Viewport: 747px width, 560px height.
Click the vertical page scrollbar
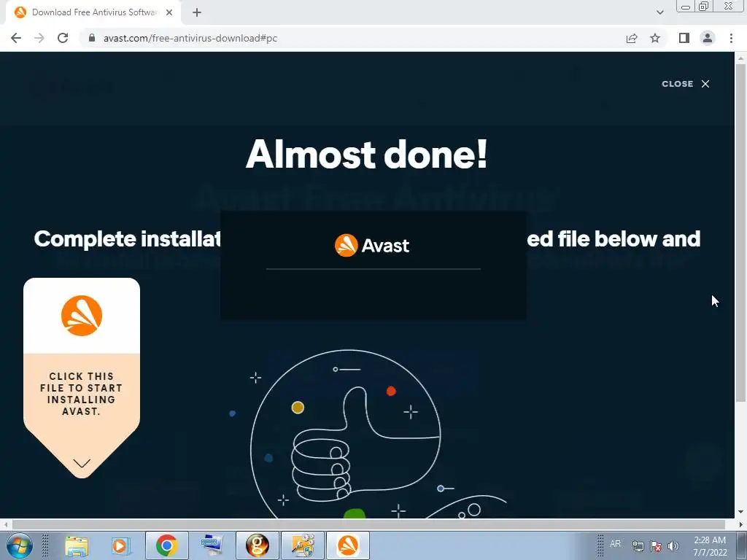click(741, 233)
